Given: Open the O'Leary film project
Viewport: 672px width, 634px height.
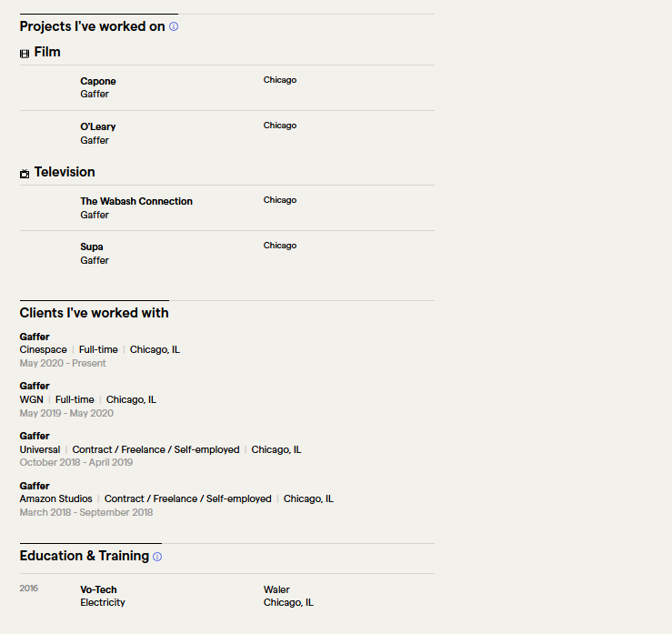Looking at the screenshot, I should (97, 126).
